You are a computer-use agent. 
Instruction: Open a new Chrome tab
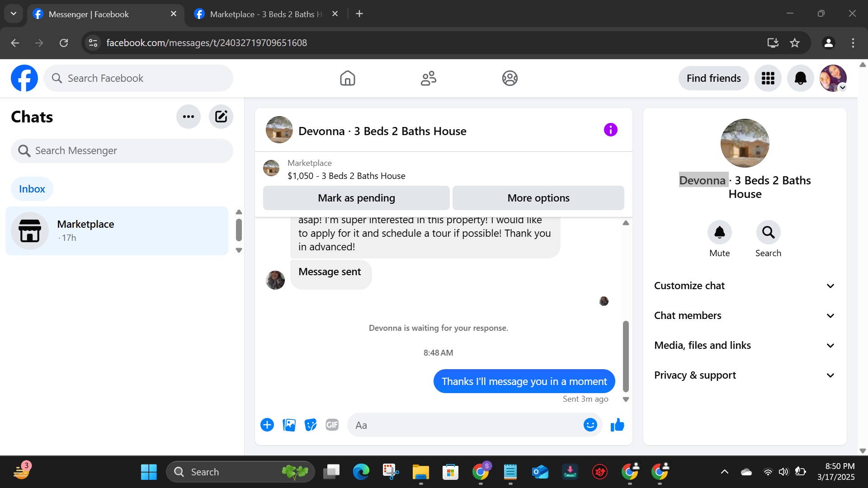(x=359, y=14)
